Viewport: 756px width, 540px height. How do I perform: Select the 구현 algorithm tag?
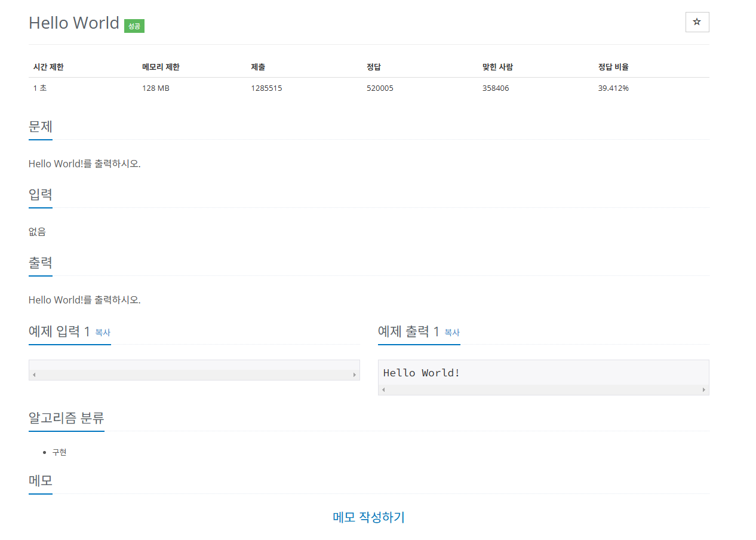click(60, 452)
